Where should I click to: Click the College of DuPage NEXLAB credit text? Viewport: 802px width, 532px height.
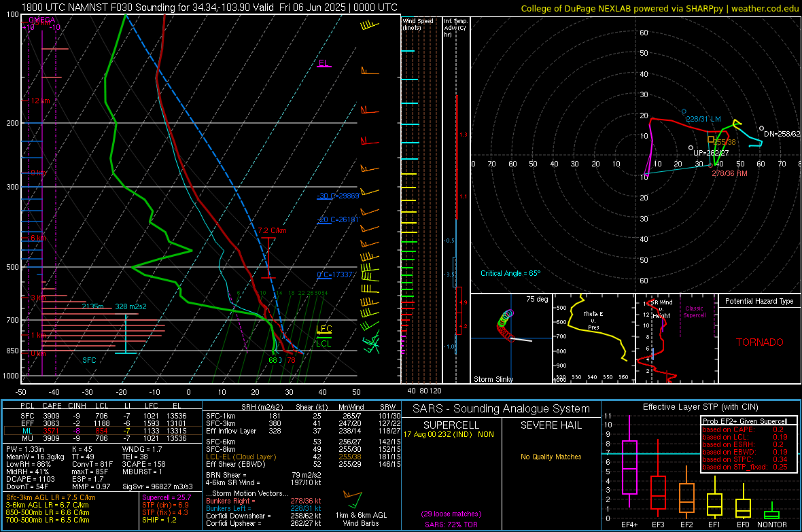[659, 8]
